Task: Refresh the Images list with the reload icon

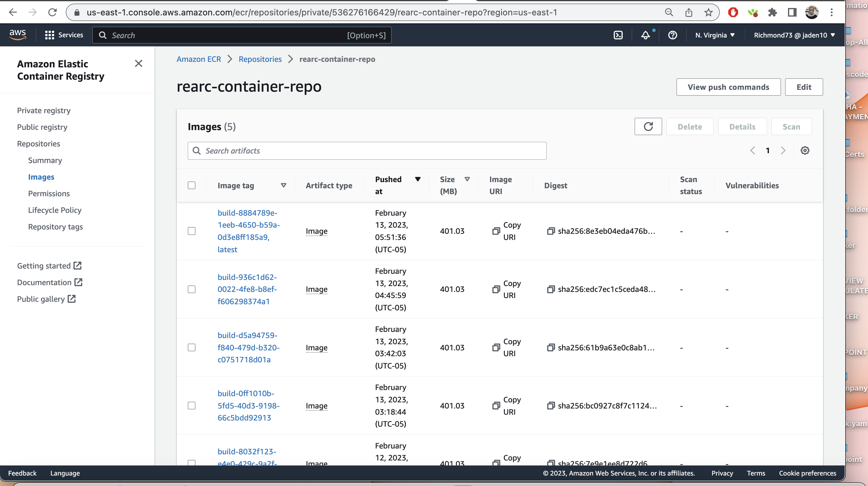Action: pyautogui.click(x=648, y=126)
